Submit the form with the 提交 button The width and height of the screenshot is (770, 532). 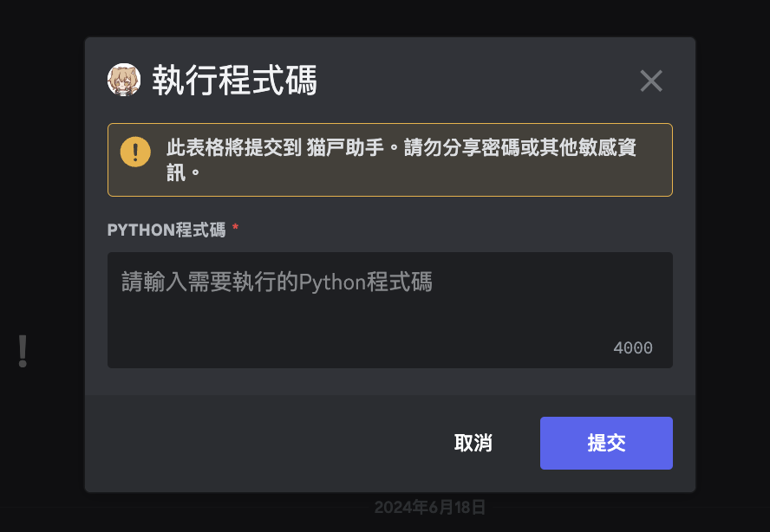point(606,443)
